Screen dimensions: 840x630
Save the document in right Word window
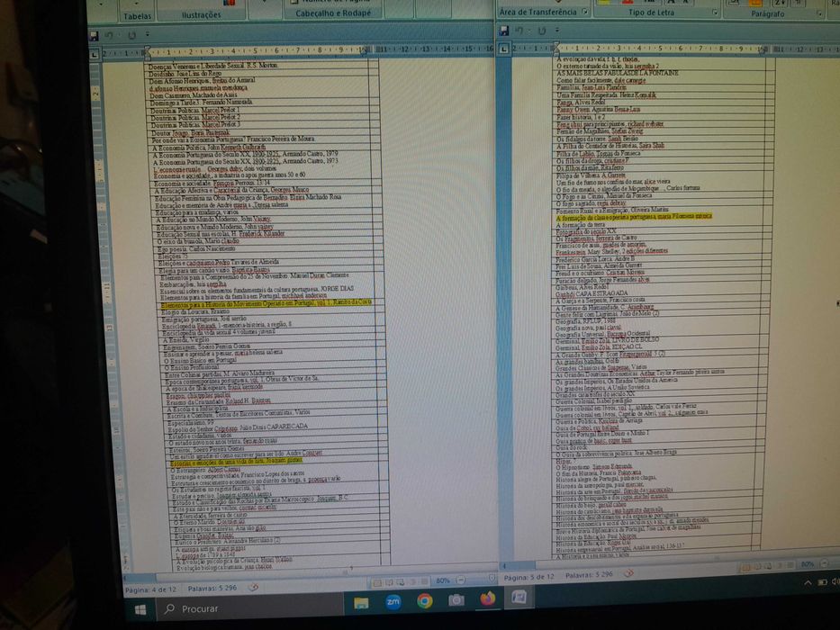[x=504, y=31]
